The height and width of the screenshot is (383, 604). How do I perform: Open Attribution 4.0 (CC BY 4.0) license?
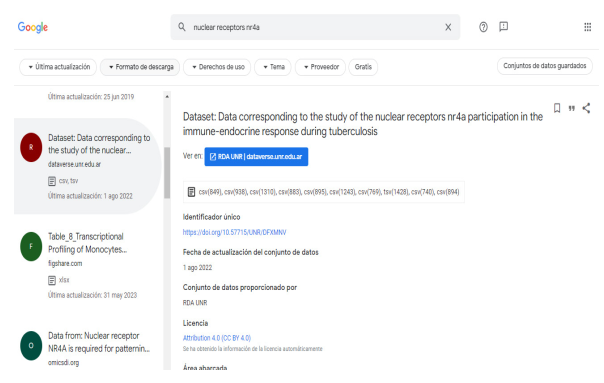(217, 338)
